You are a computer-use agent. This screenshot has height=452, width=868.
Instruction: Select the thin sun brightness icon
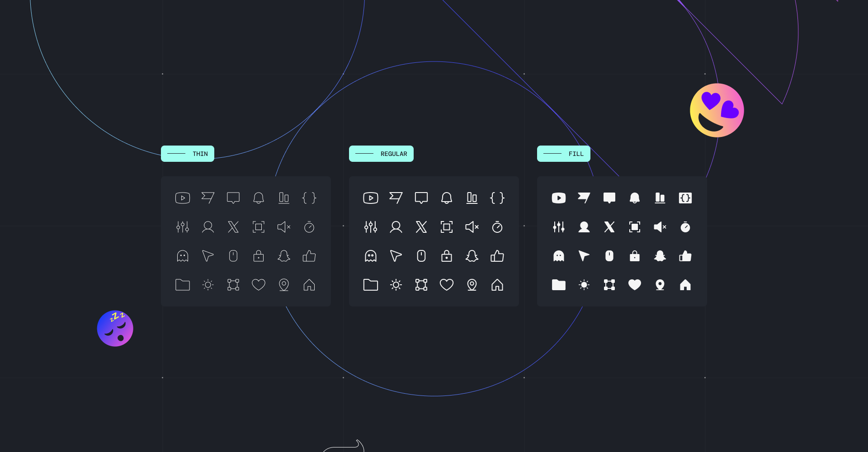click(x=208, y=285)
